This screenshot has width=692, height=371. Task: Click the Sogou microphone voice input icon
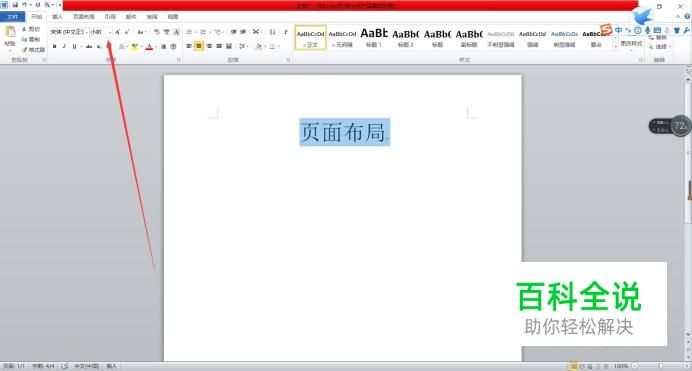click(647, 30)
